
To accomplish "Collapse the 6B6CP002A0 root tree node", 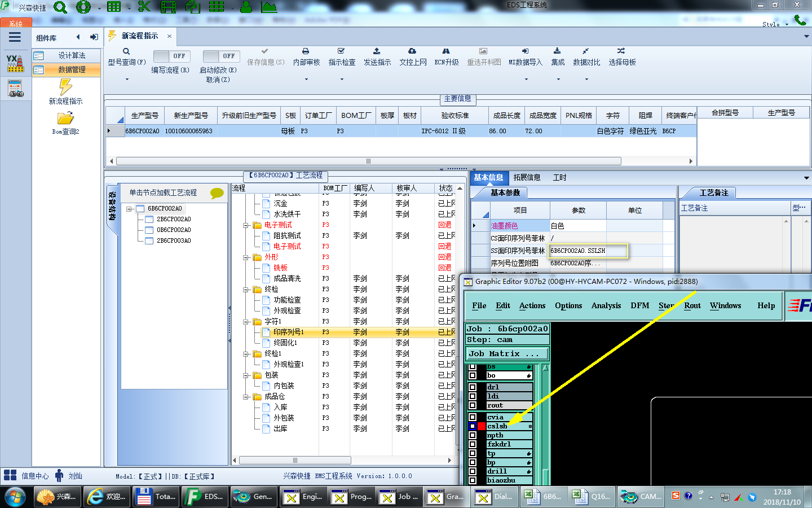I will [x=129, y=209].
